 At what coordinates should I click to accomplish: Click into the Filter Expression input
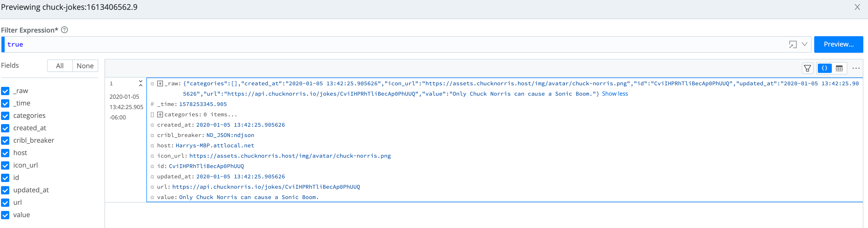click(371, 44)
